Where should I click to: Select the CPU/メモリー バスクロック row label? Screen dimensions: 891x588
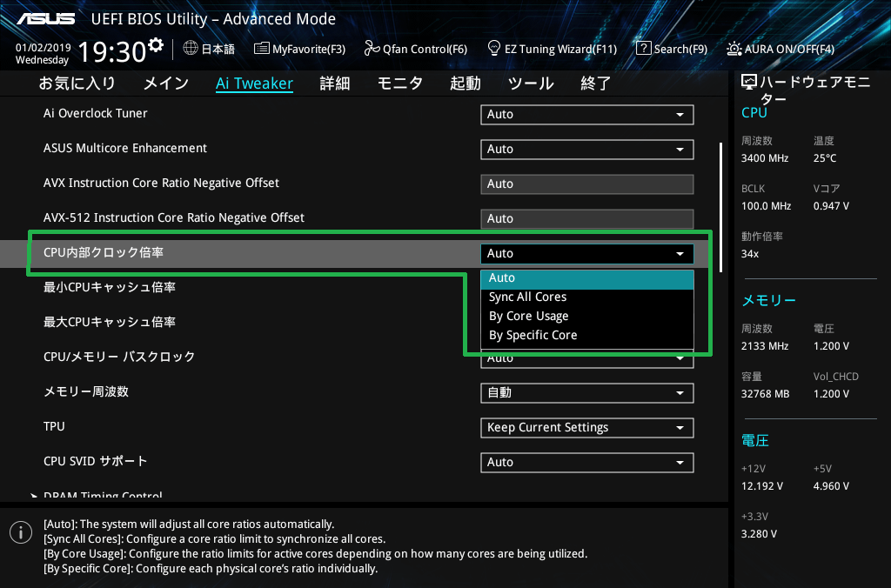(119, 357)
